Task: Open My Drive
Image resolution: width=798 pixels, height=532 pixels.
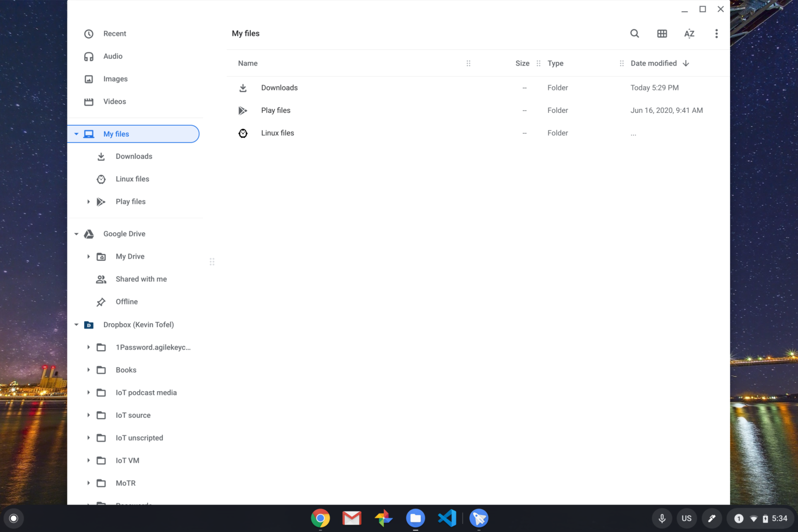Action: (130, 257)
